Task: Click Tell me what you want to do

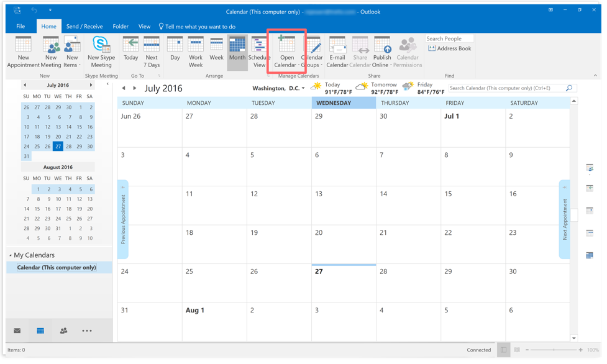Action: point(197,26)
